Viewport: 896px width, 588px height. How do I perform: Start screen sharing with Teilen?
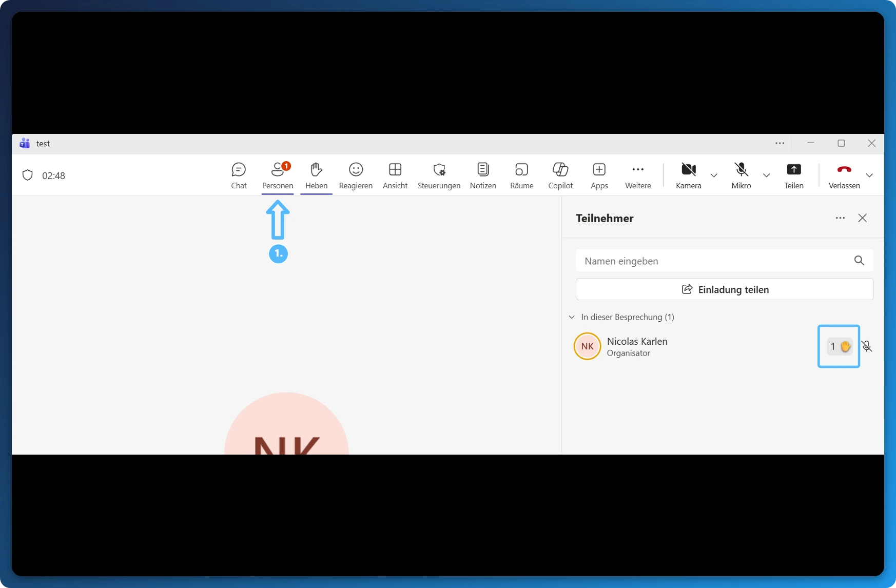[794, 175]
